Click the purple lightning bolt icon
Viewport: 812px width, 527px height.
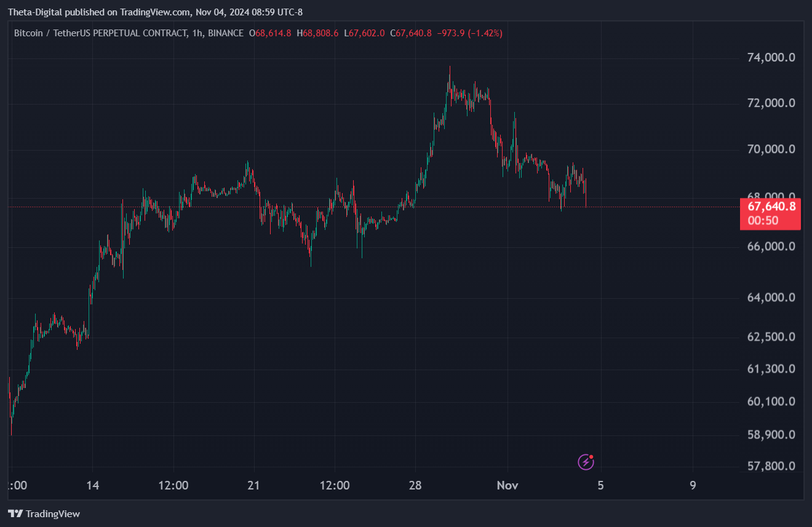point(586,462)
